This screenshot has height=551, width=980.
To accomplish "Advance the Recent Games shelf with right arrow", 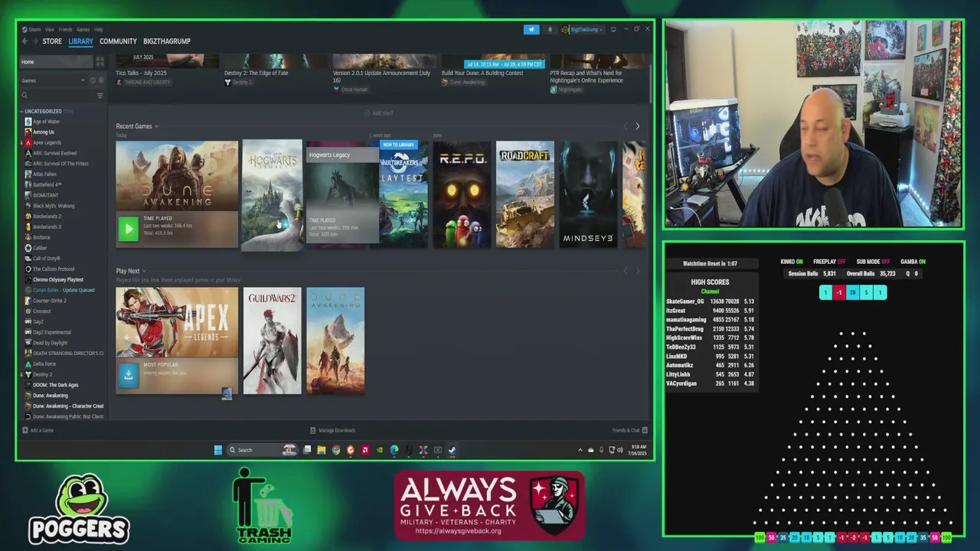I will click(x=637, y=126).
